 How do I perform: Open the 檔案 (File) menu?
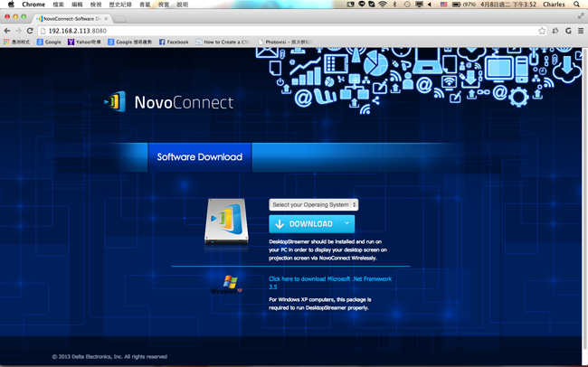click(x=58, y=5)
